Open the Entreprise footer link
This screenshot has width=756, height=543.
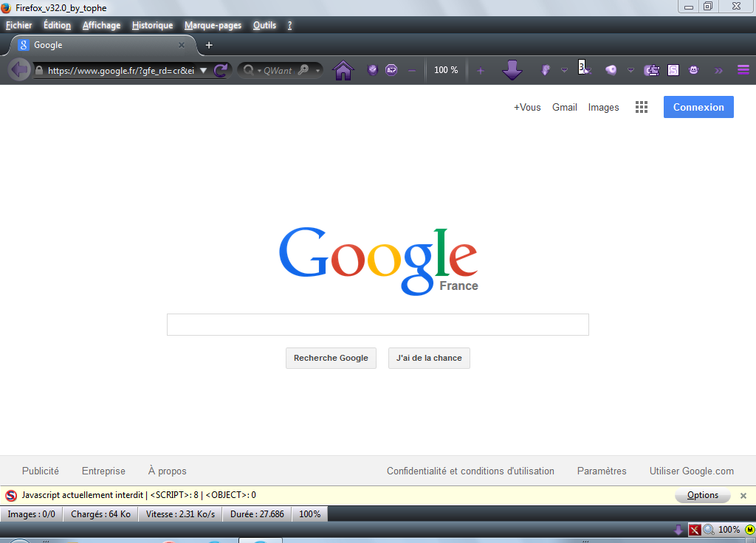103,471
